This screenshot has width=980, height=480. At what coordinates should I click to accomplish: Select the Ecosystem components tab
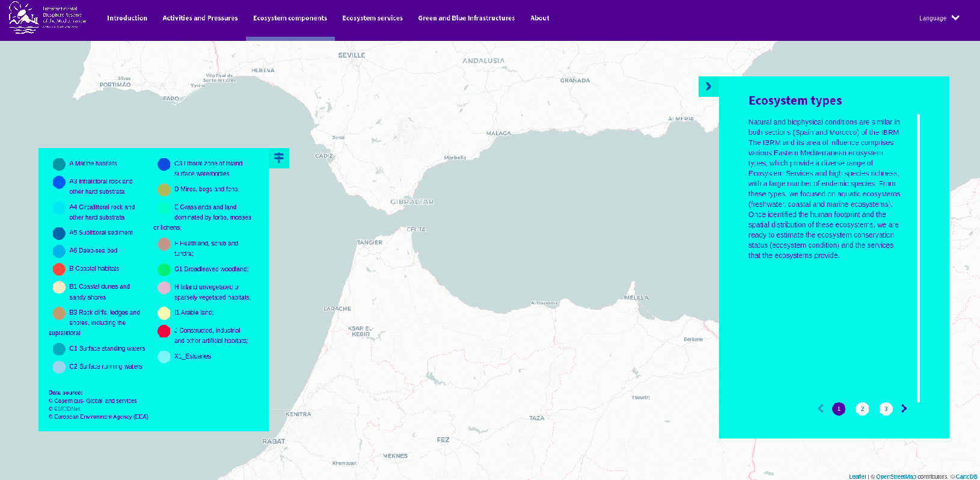[290, 18]
